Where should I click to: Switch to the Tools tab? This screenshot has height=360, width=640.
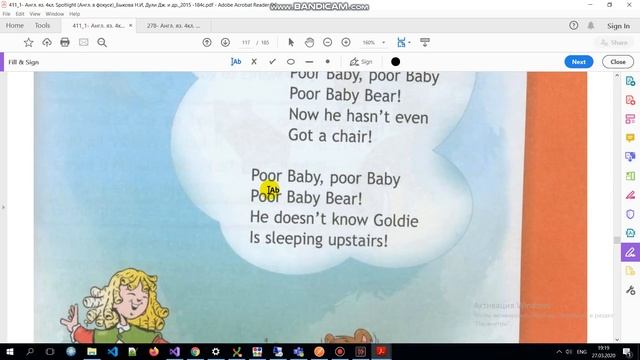pyautogui.click(x=42, y=25)
